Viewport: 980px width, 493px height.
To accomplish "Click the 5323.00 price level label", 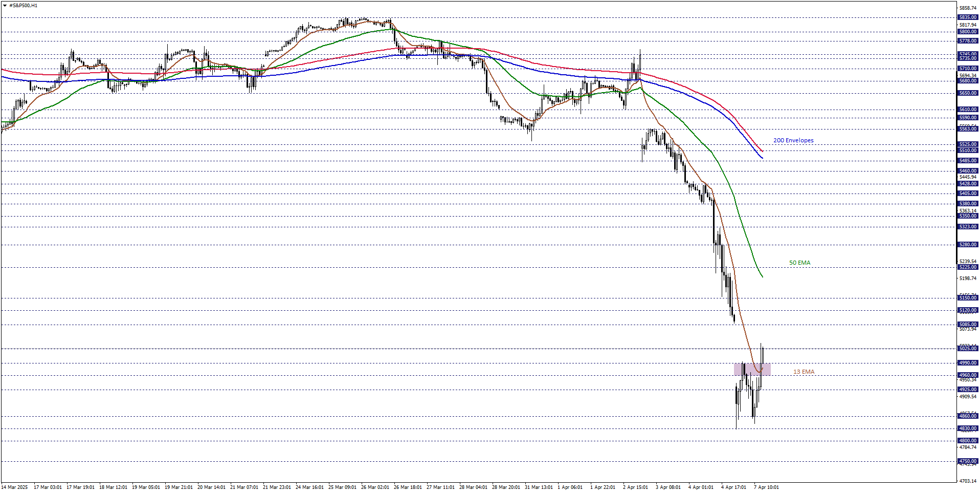I will click(968, 227).
